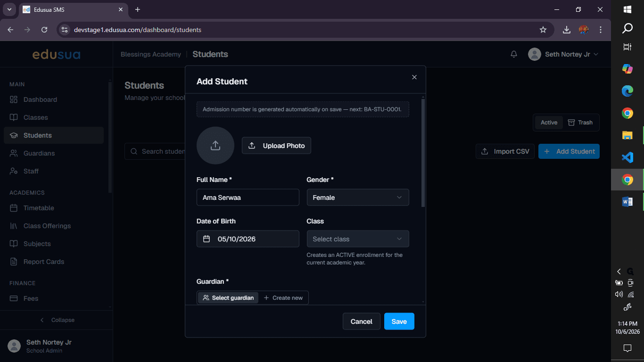Click the circular photo upload placeholder
The height and width of the screenshot is (362, 644).
coord(215,146)
